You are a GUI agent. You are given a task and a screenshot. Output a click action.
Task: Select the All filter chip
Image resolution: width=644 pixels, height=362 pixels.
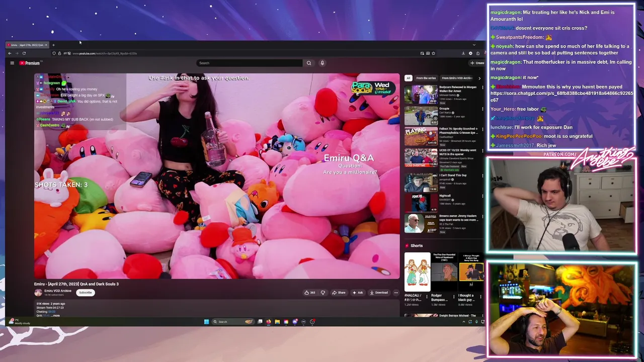409,78
